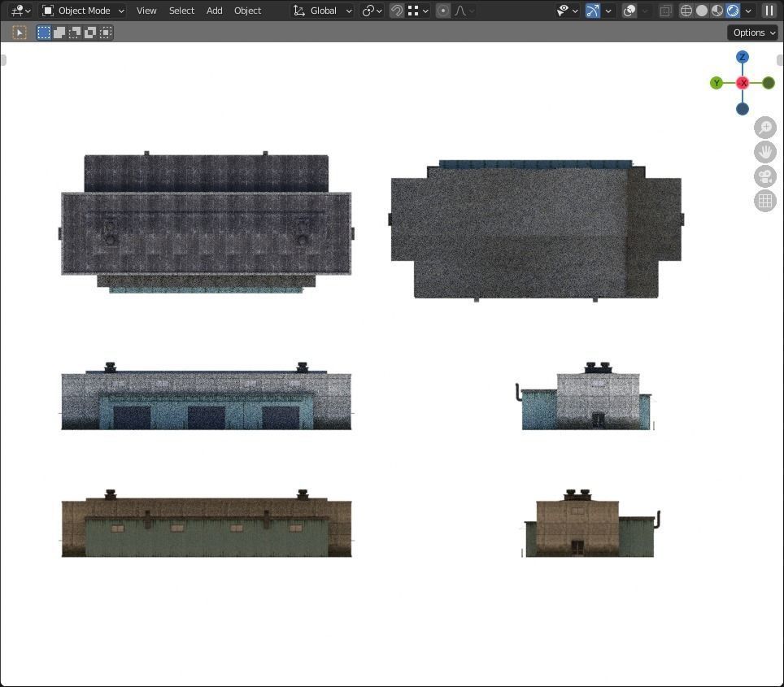The height and width of the screenshot is (687, 784).
Task: Switch to rendered shading
Action: 733,11
